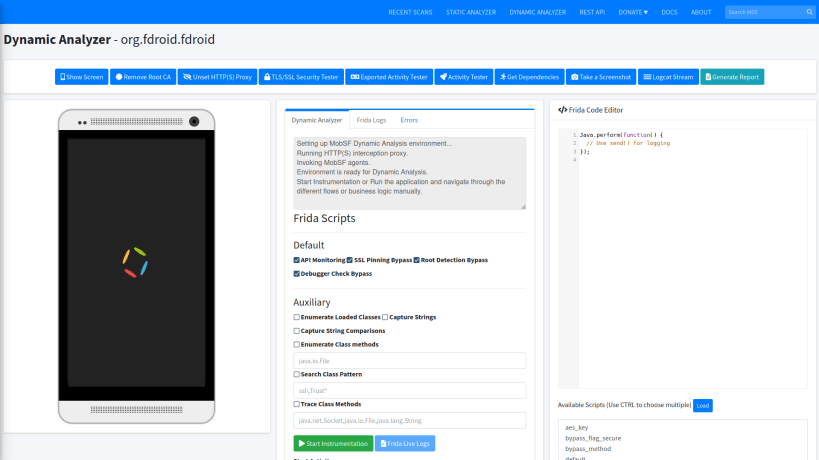Enable Capture String Comparisons checkbox
Viewport: 819px width, 460px height.
tap(297, 331)
